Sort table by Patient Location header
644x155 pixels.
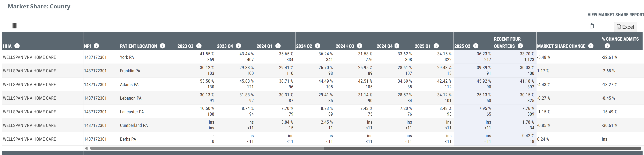click(x=138, y=46)
